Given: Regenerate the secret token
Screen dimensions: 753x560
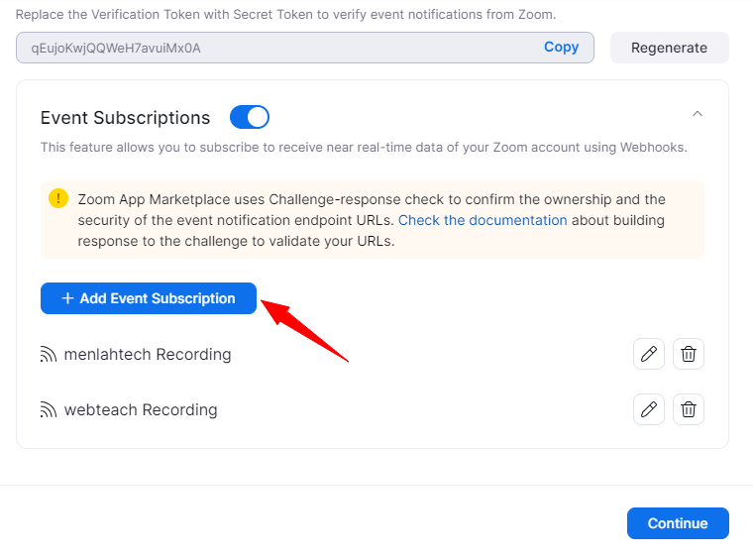Looking at the screenshot, I should tap(669, 48).
